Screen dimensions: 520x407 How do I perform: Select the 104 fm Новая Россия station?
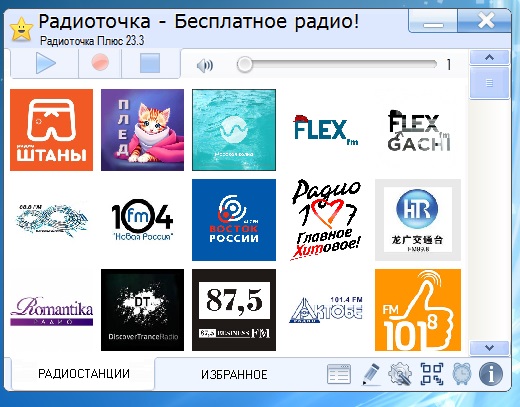[142, 220]
